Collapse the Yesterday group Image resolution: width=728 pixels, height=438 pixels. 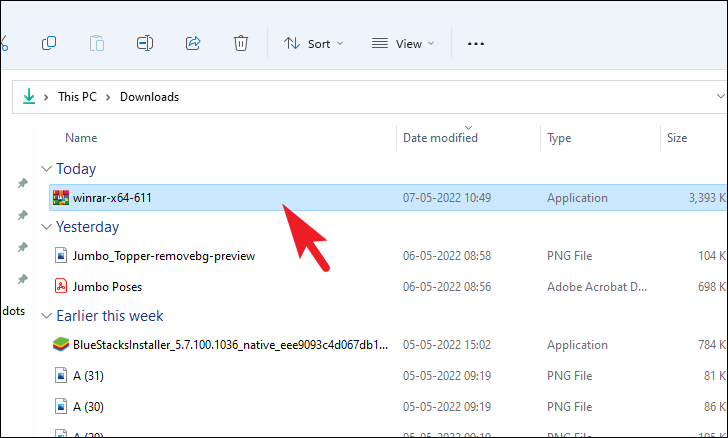pos(46,227)
